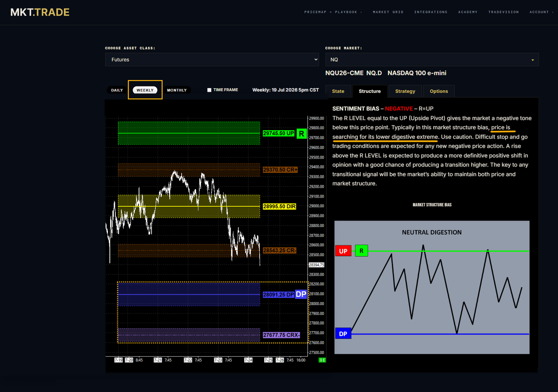
Task: Click the 7-24 date marker on time axis
Action: coord(248,360)
